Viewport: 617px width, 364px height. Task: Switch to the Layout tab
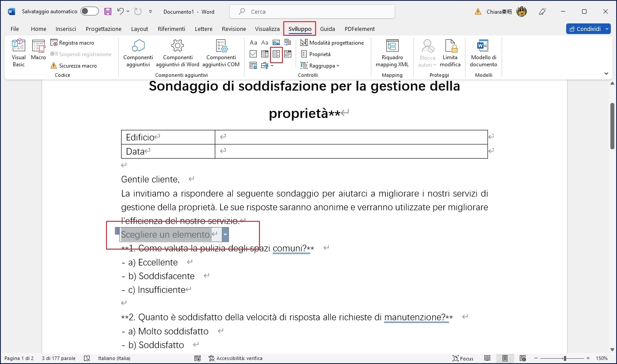(x=140, y=29)
